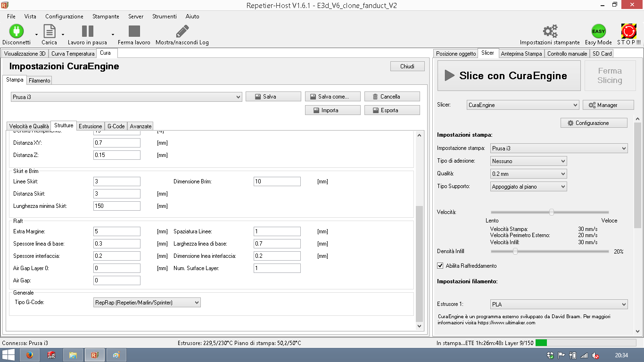Open Impostazioni stampante gears icon

tap(550, 31)
